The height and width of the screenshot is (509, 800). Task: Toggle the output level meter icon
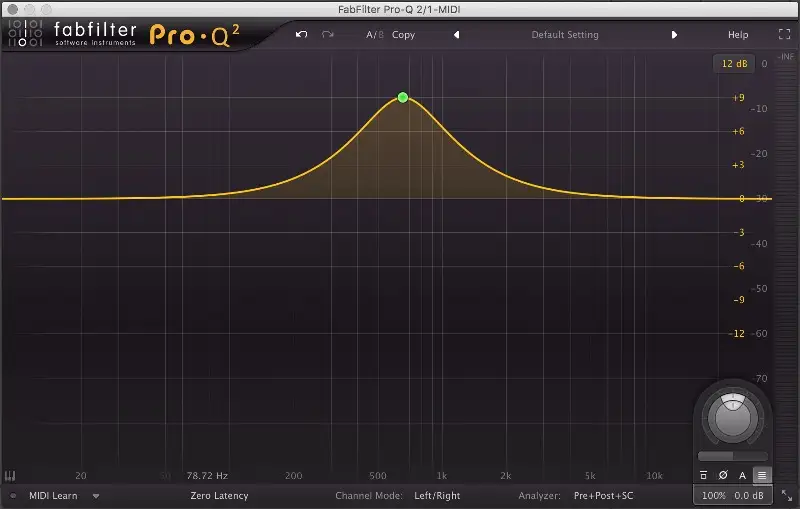(762, 475)
